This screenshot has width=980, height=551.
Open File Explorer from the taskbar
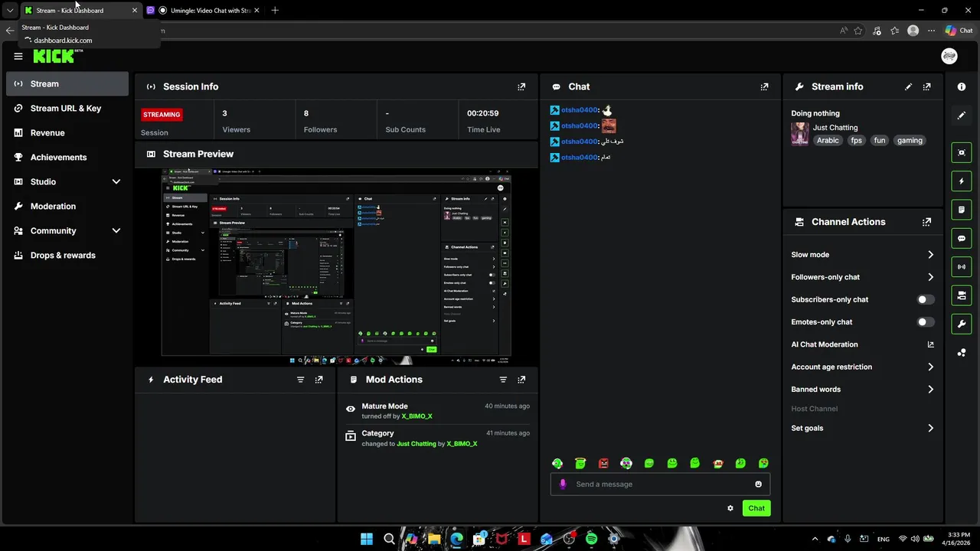click(x=434, y=540)
